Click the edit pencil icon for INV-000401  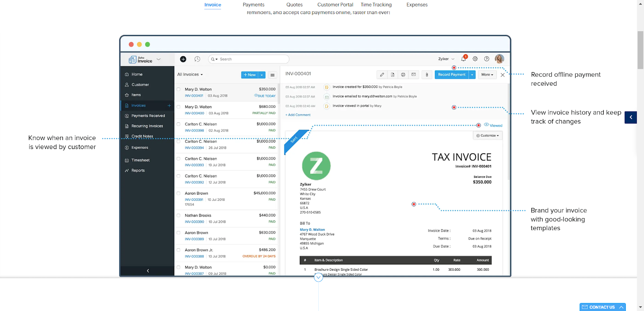(382, 75)
